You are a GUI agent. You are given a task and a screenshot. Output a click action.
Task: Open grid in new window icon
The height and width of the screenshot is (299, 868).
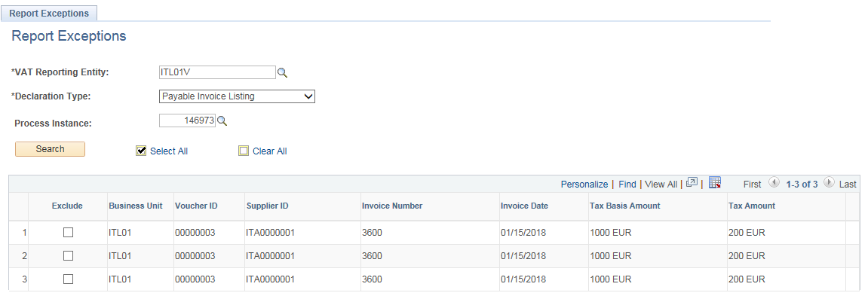pos(692,183)
